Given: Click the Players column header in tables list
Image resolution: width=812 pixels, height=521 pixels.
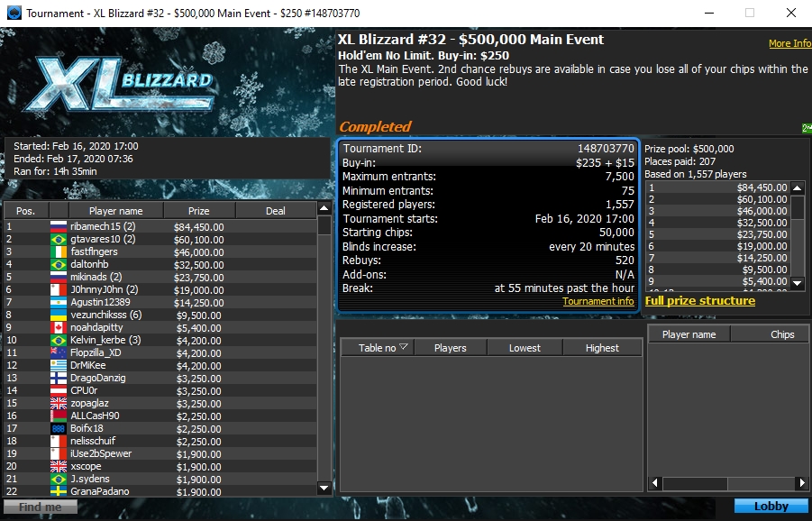Looking at the screenshot, I should point(450,348).
